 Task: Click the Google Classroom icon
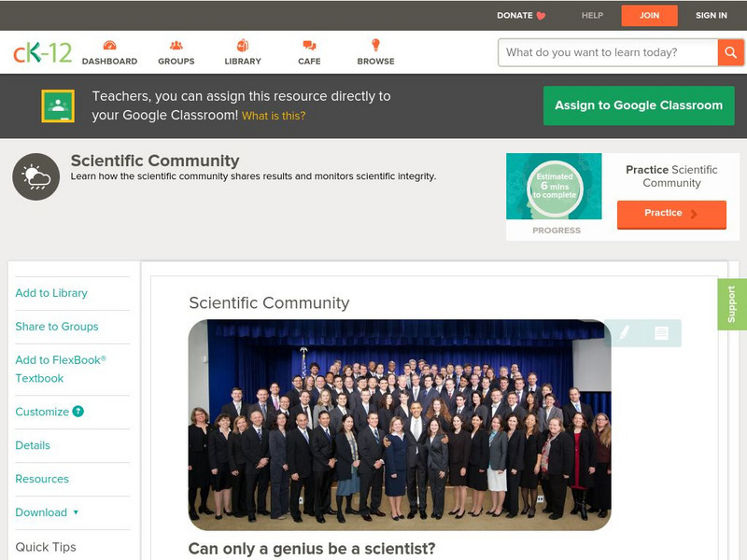(58, 105)
